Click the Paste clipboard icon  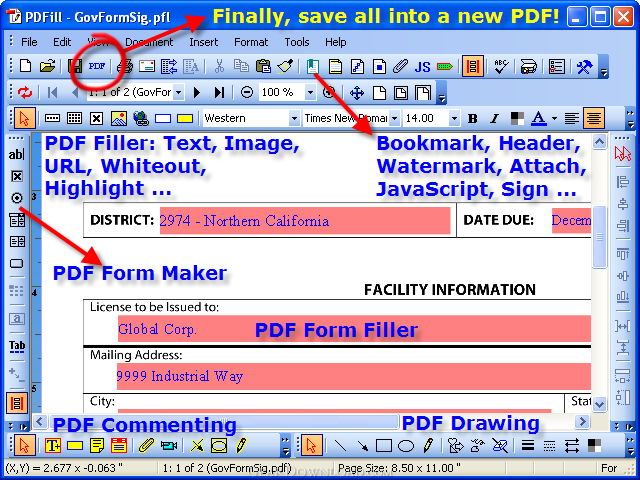point(263,66)
